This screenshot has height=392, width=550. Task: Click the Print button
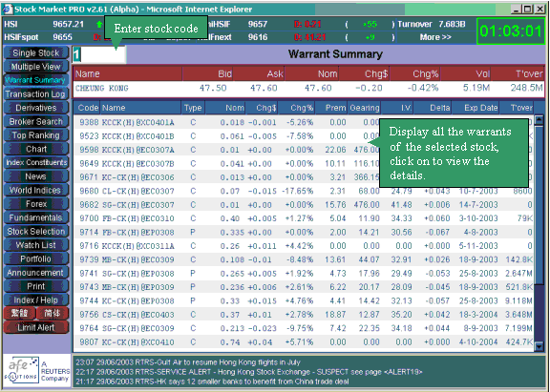(36, 286)
